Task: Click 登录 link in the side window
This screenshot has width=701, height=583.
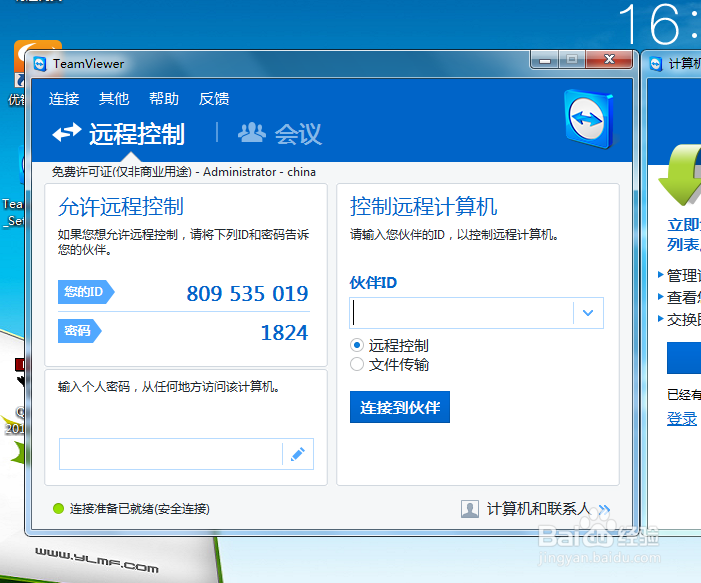Action: [682, 419]
